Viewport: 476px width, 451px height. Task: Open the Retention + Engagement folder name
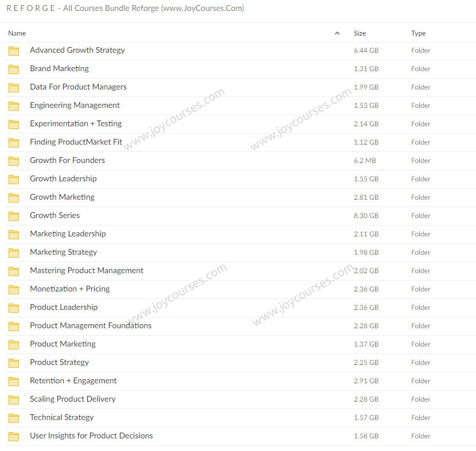tap(73, 380)
